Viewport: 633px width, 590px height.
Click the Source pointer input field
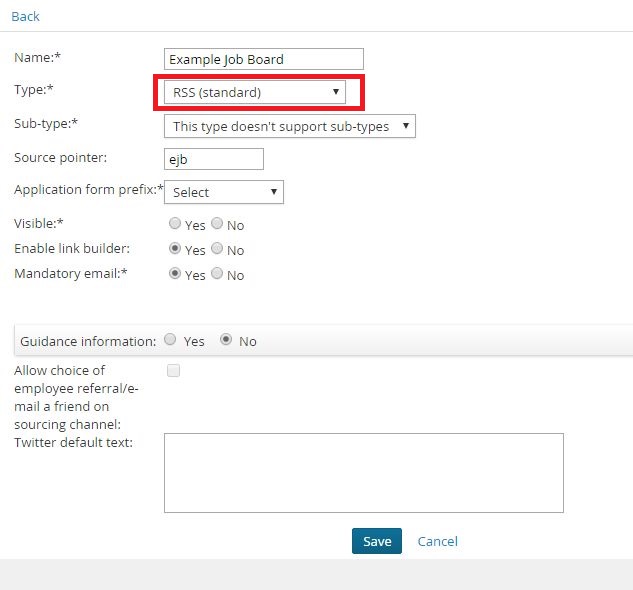(x=213, y=159)
